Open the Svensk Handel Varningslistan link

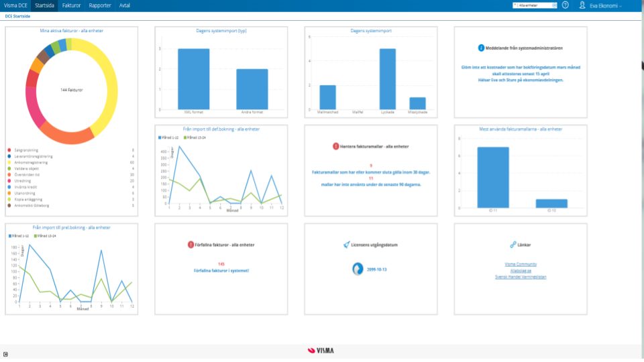521,277
